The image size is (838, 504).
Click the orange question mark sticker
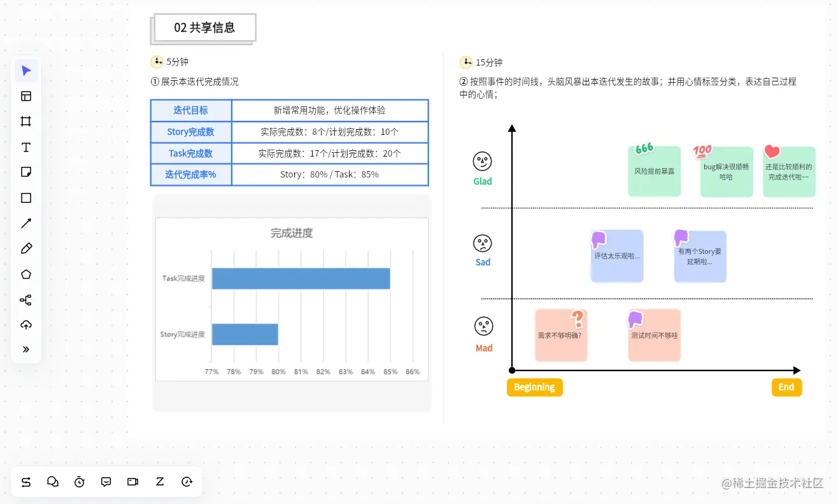[578, 319]
